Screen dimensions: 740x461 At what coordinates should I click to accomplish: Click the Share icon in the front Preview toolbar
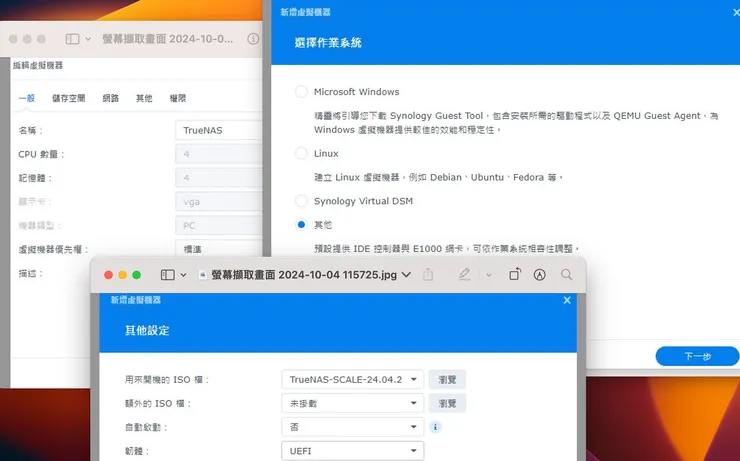428,274
